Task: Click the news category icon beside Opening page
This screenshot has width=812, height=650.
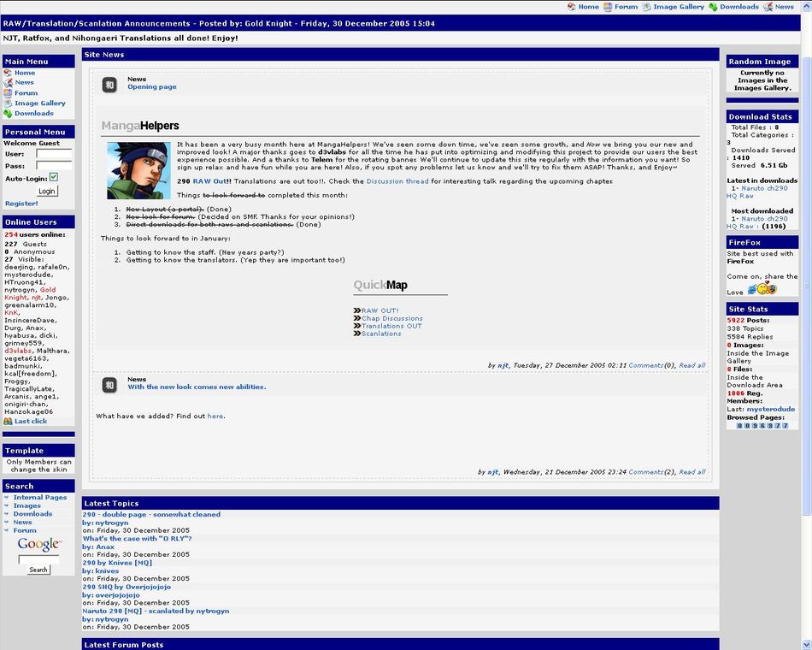Action: (x=109, y=85)
